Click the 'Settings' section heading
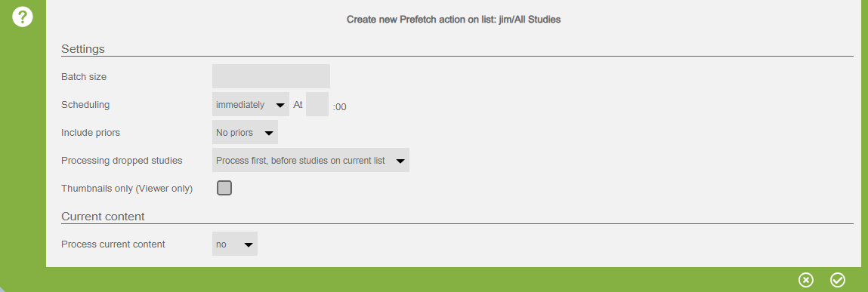Image resolution: width=868 pixels, height=292 pixels. [83, 48]
